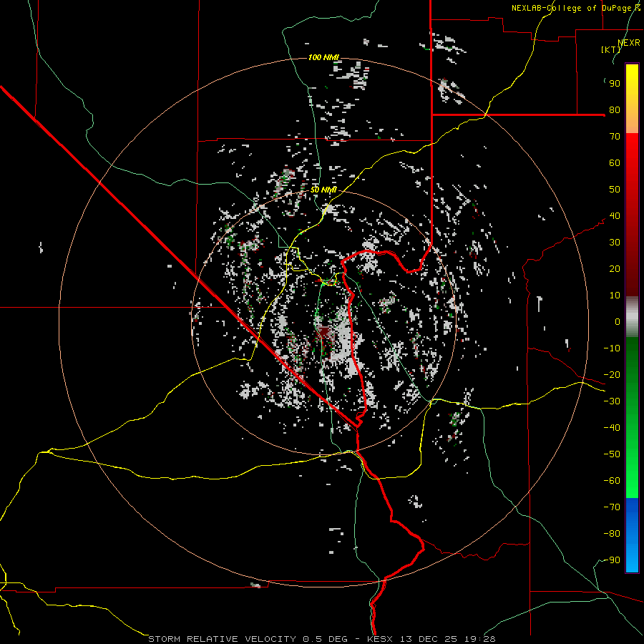
Task: Click the -40 value on the color scale
Action: click(612, 428)
